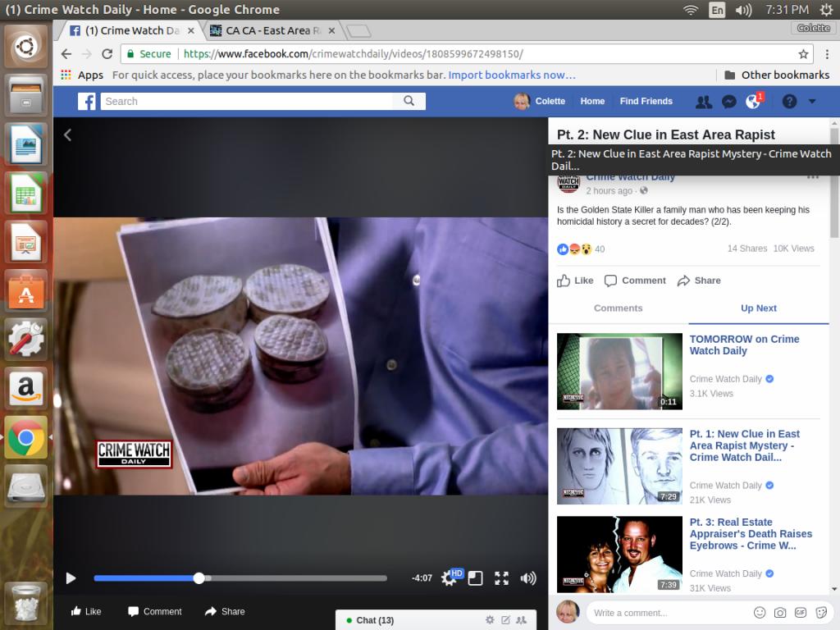This screenshot has width=840, height=630.
Task: Open the Facebook notifications globe icon
Action: coord(753,102)
